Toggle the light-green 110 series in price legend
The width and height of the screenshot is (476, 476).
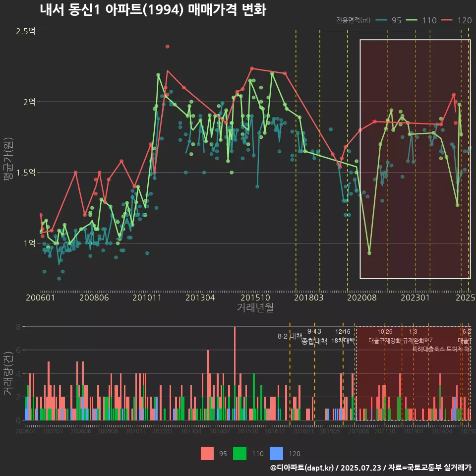pos(421,20)
